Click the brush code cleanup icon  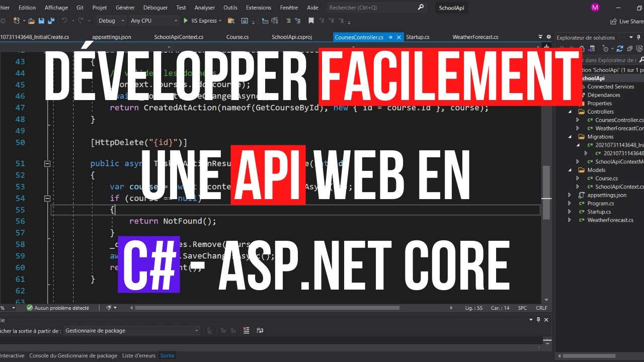click(109, 308)
